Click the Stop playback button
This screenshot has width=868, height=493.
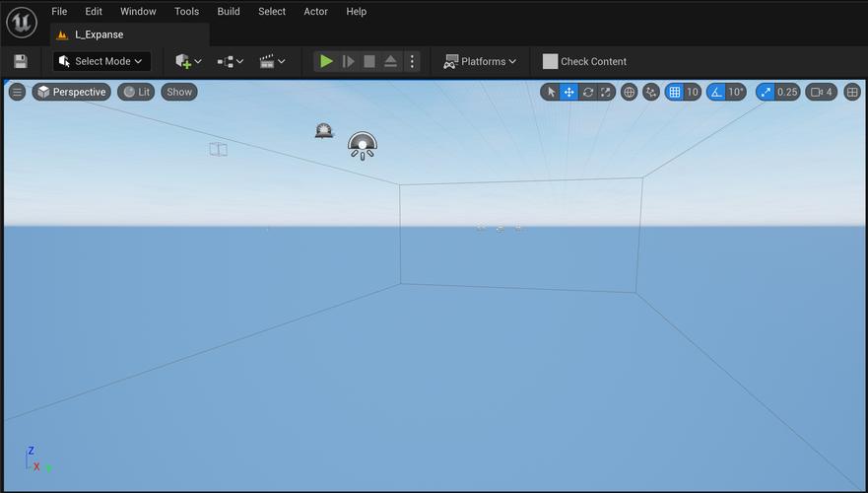pyautogui.click(x=369, y=61)
